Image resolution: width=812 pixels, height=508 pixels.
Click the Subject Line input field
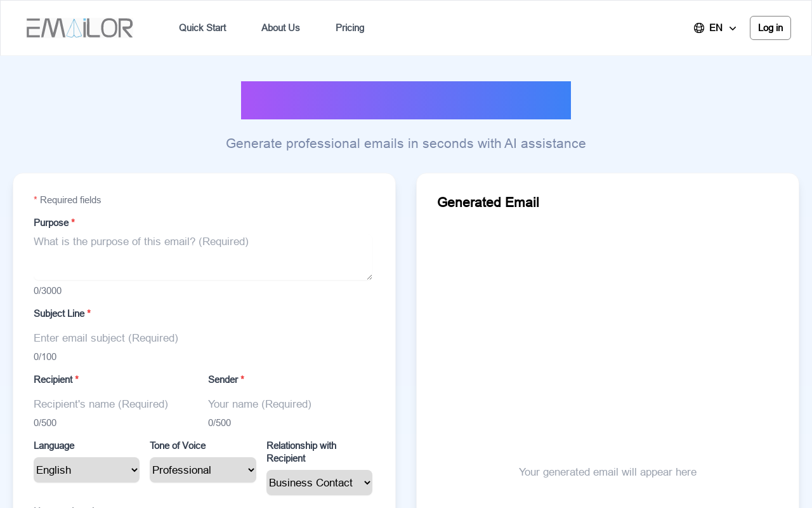[x=203, y=338]
